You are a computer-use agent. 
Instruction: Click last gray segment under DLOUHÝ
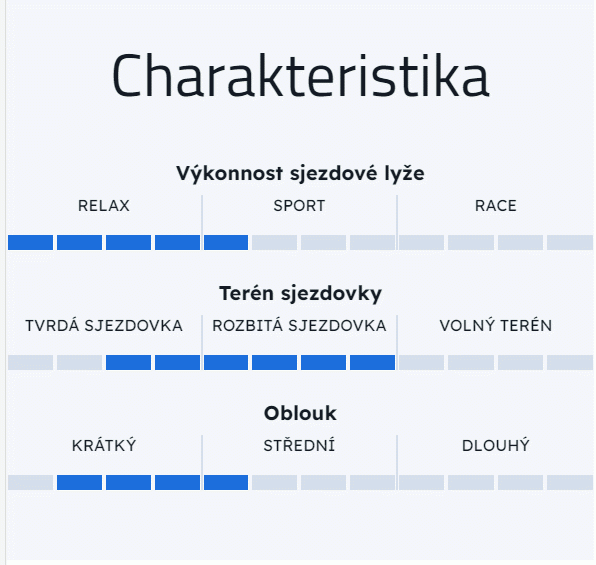click(570, 482)
